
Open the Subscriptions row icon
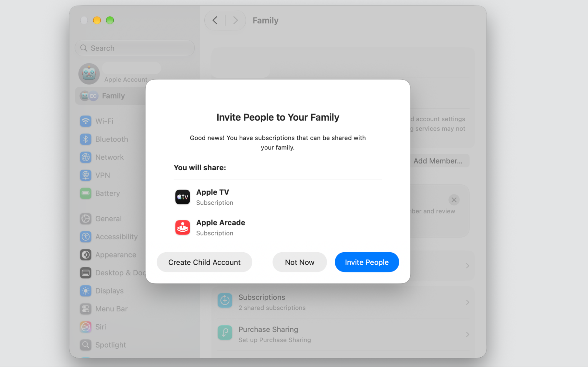click(225, 300)
